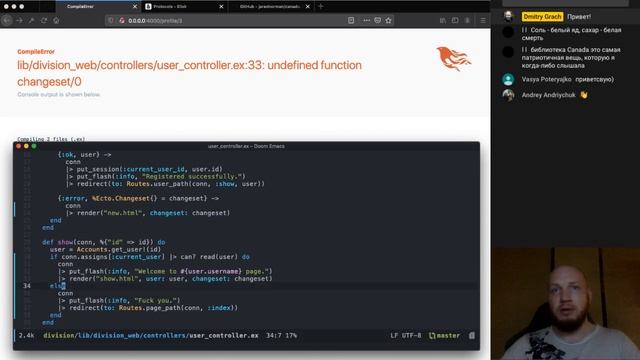Open the Firefox hamburger menu

(483, 20)
